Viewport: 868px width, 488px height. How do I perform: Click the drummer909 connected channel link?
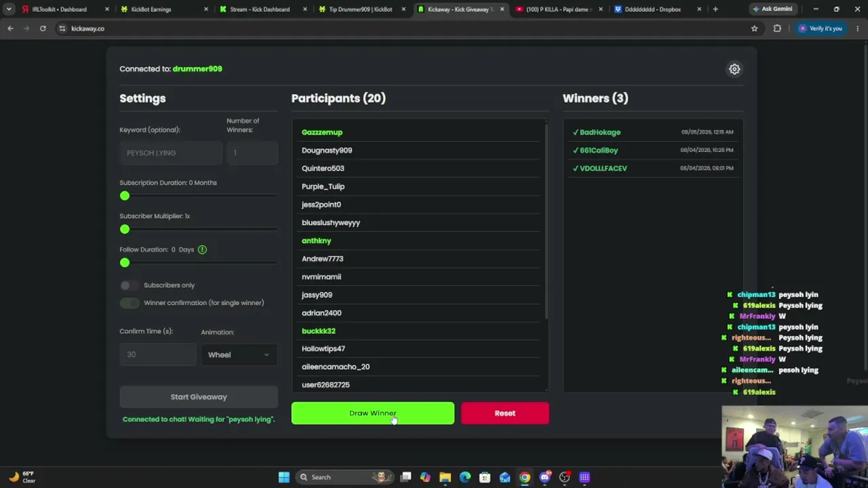pyautogui.click(x=197, y=68)
